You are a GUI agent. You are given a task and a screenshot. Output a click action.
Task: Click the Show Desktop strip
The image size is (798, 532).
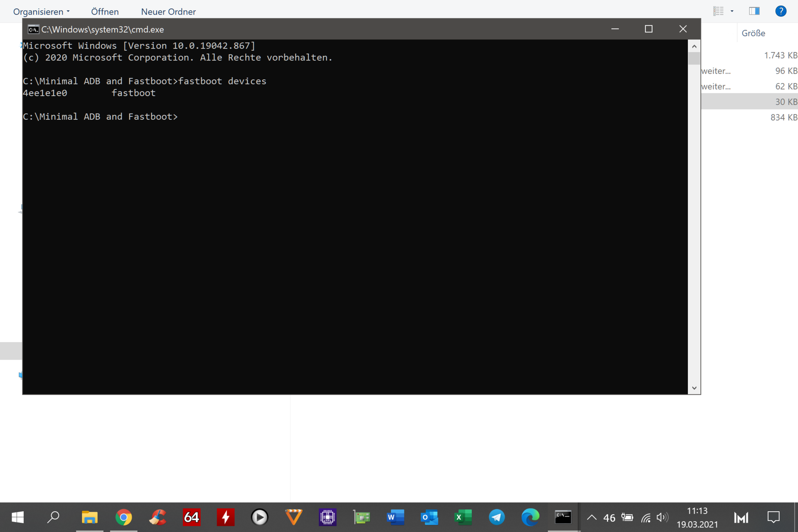point(796,517)
